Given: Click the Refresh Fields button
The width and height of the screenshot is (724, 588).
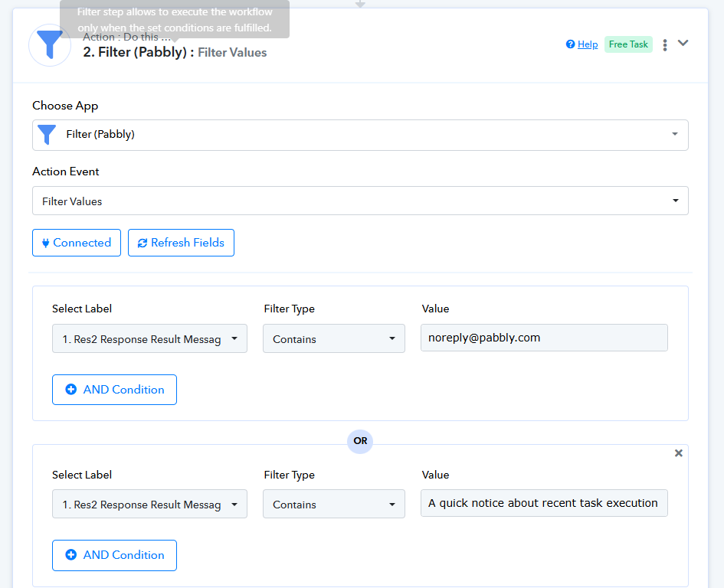Looking at the screenshot, I should pos(181,243).
